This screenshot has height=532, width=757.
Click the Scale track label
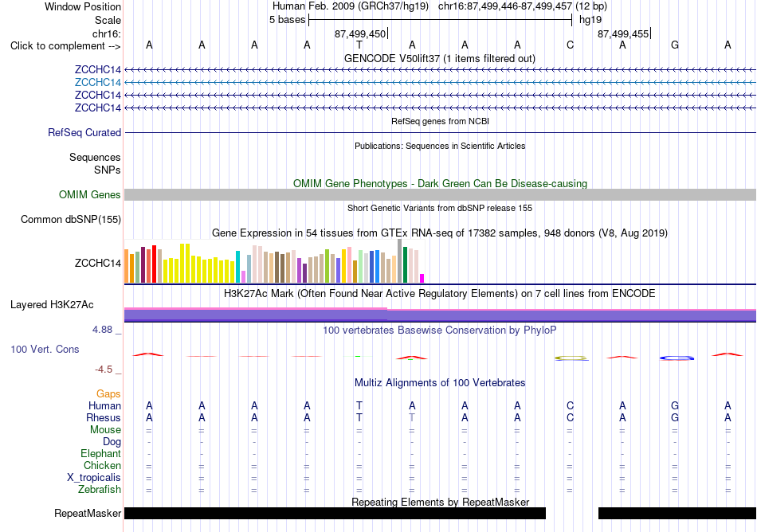click(x=108, y=20)
